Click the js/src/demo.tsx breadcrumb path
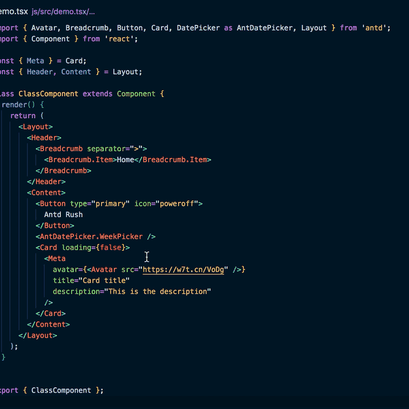 [x=63, y=12]
